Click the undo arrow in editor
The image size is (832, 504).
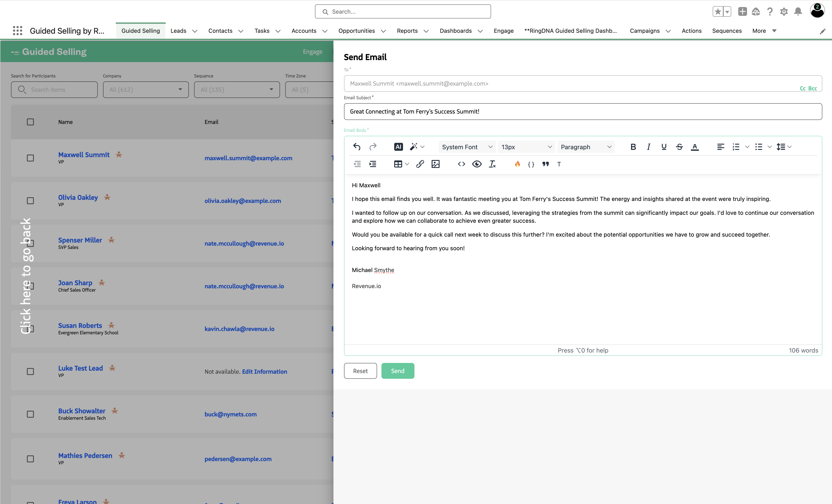click(x=357, y=147)
